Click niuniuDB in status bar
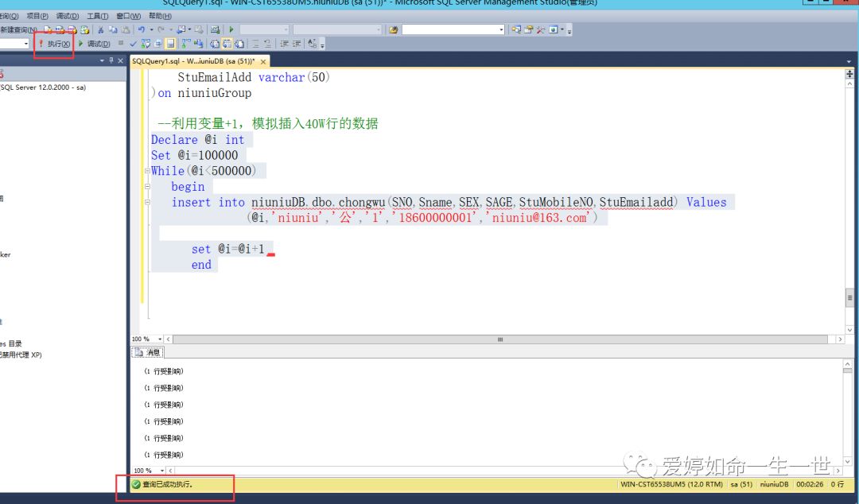 click(x=774, y=484)
